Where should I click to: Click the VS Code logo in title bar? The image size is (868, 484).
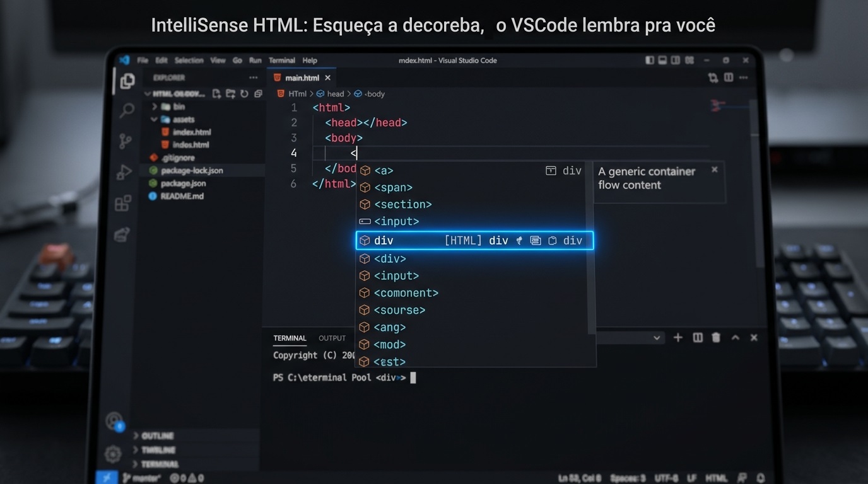click(124, 60)
